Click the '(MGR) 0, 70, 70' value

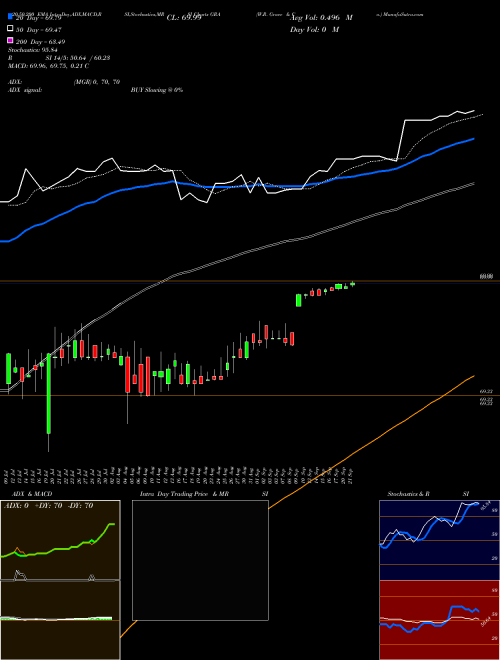97,82
